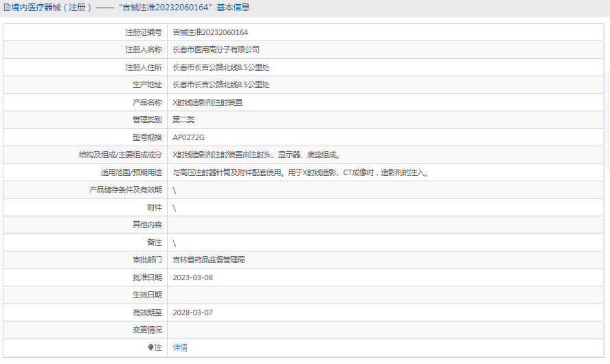This screenshot has width=610, height=364.
Task: Click the address value in 生产地址 row
Action: pyautogui.click(x=221, y=84)
